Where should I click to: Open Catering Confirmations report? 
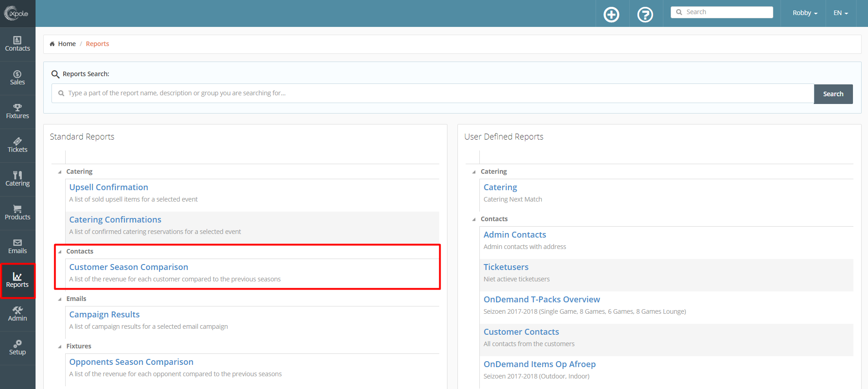point(115,219)
